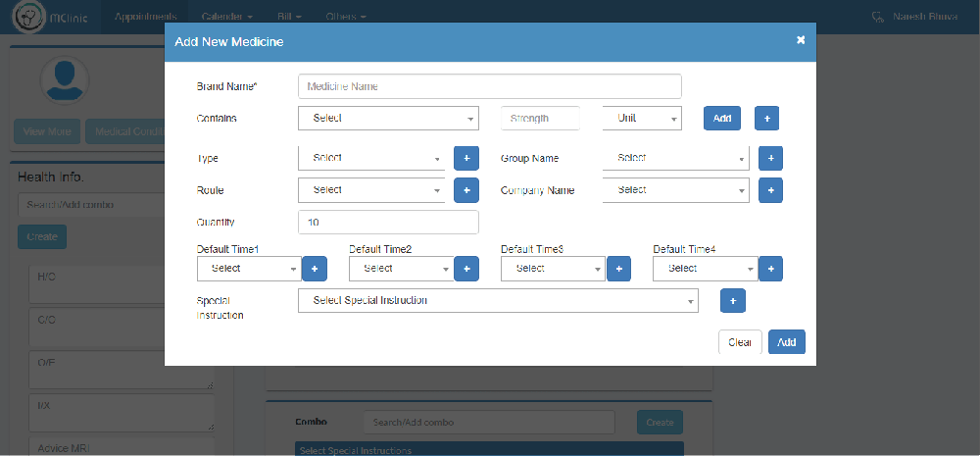Click the Clear button
The image size is (980, 456).
point(740,342)
